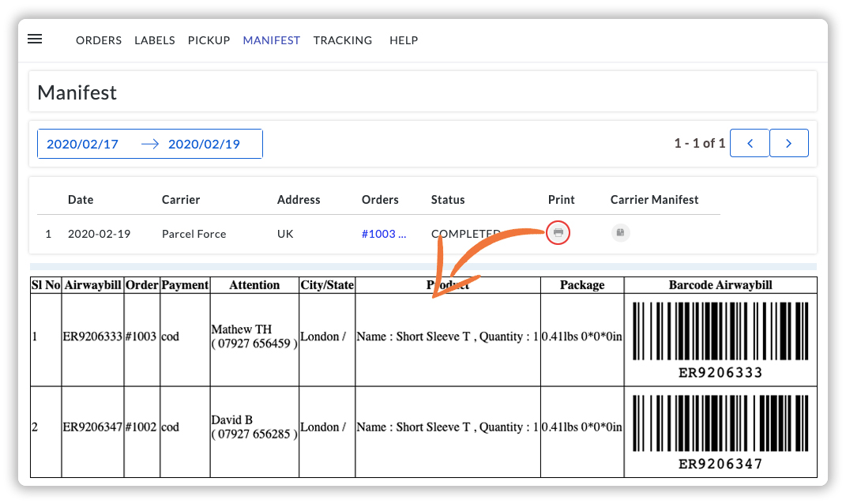The image size is (846, 504).
Task: Open the orders link #1003
Action: [x=384, y=232]
